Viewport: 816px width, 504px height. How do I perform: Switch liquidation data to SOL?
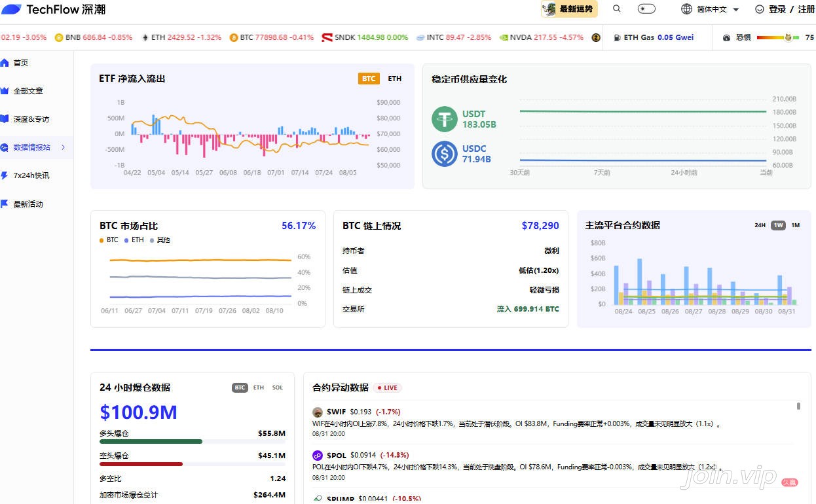pyautogui.click(x=278, y=387)
